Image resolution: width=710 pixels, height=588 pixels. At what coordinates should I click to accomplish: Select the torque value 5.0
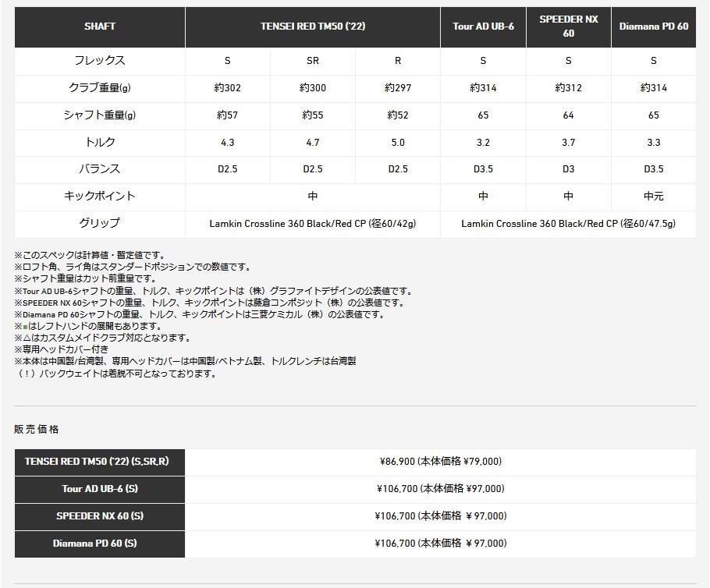point(397,143)
